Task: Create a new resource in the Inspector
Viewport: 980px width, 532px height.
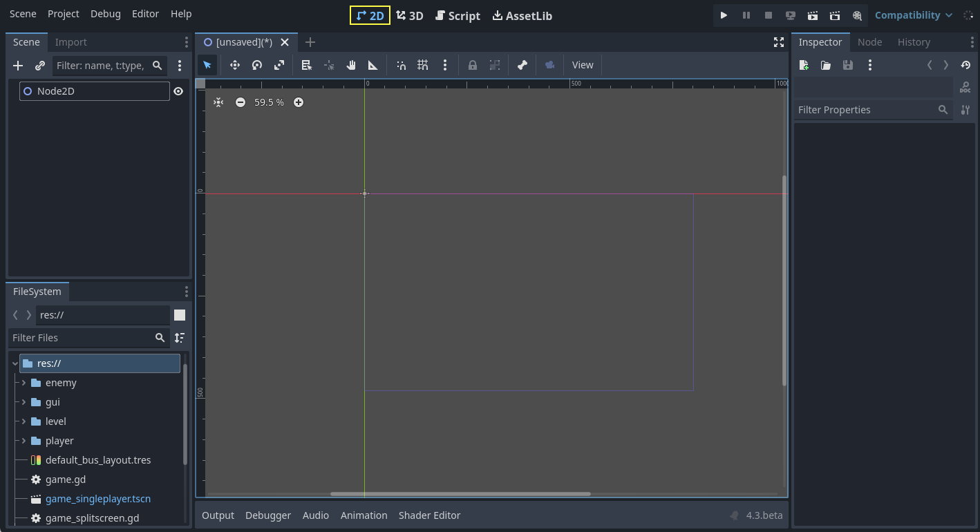Action: (803, 64)
